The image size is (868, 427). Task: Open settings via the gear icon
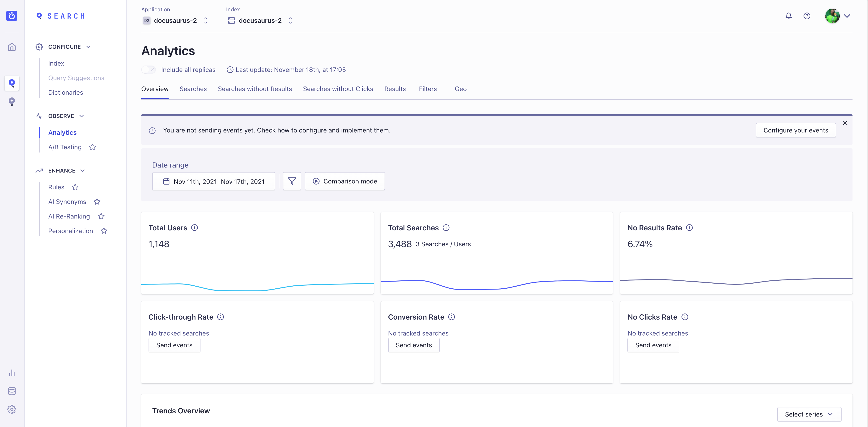(x=12, y=409)
